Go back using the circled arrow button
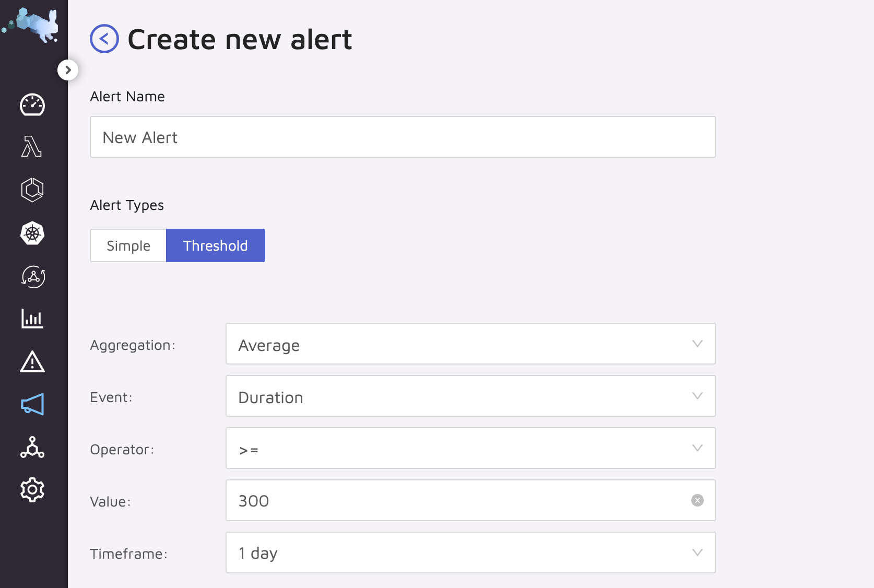The image size is (874, 588). click(x=104, y=39)
